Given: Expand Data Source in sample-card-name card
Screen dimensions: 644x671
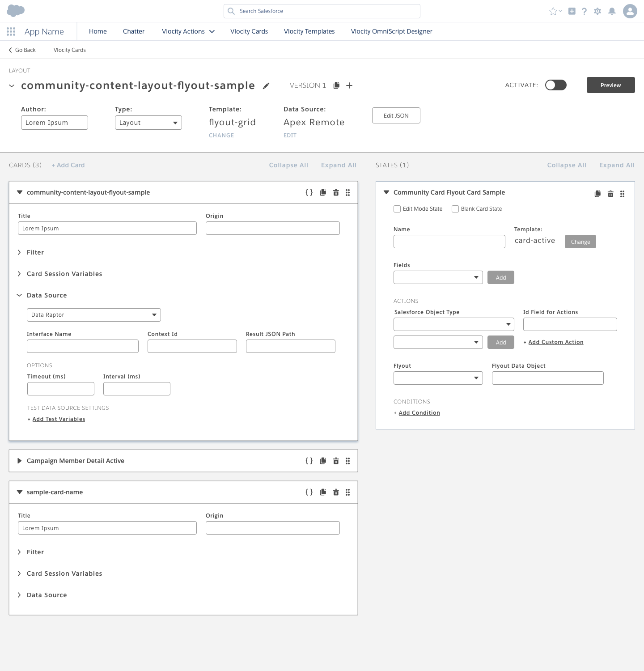Looking at the screenshot, I should click(x=19, y=595).
